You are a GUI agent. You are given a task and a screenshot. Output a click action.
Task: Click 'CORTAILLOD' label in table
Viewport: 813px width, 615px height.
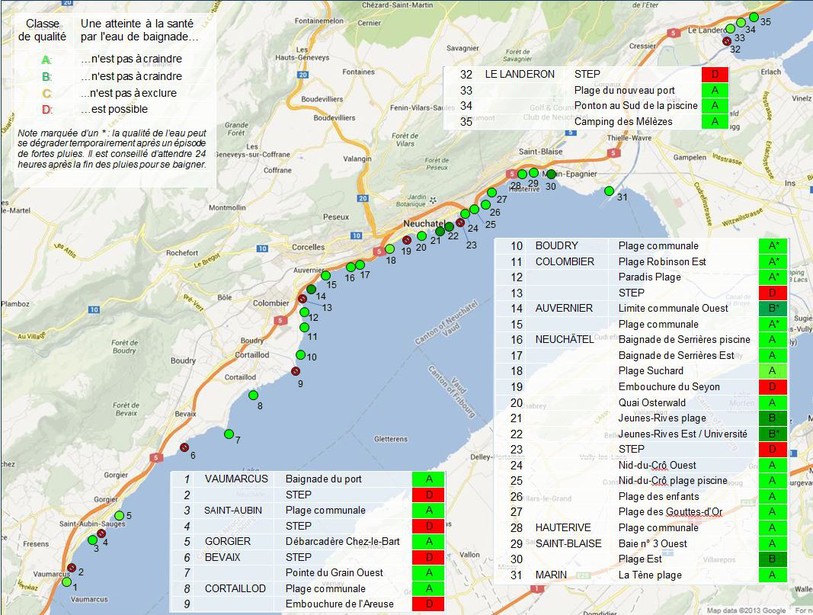pyautogui.click(x=235, y=589)
